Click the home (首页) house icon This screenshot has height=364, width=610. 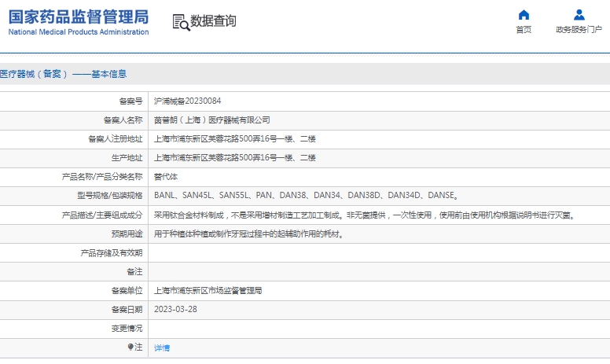tap(524, 15)
